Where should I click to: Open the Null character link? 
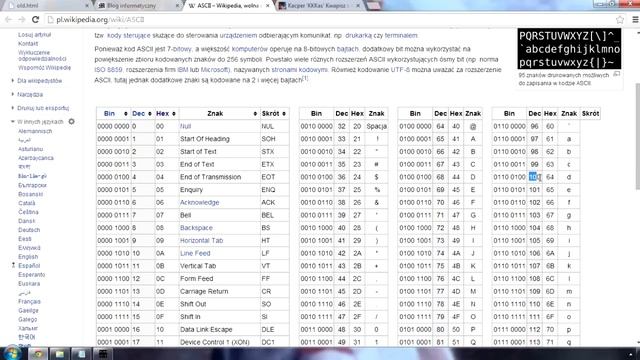tap(185, 126)
